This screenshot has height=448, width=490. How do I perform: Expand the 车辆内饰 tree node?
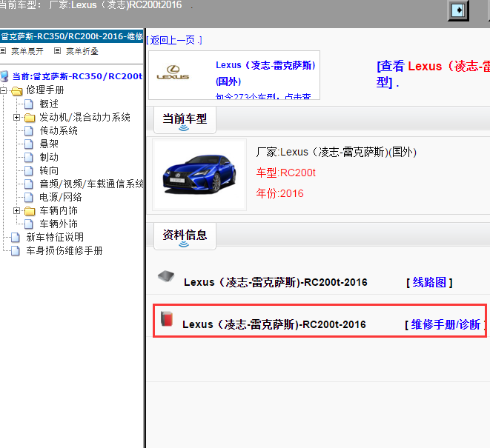click(x=16, y=211)
